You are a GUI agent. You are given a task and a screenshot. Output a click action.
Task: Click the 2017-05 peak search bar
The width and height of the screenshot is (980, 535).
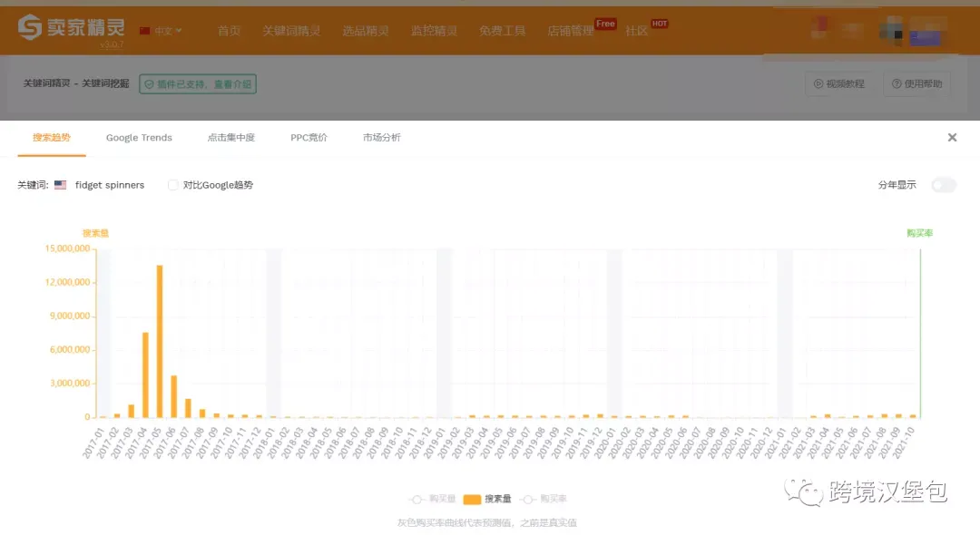click(x=160, y=342)
